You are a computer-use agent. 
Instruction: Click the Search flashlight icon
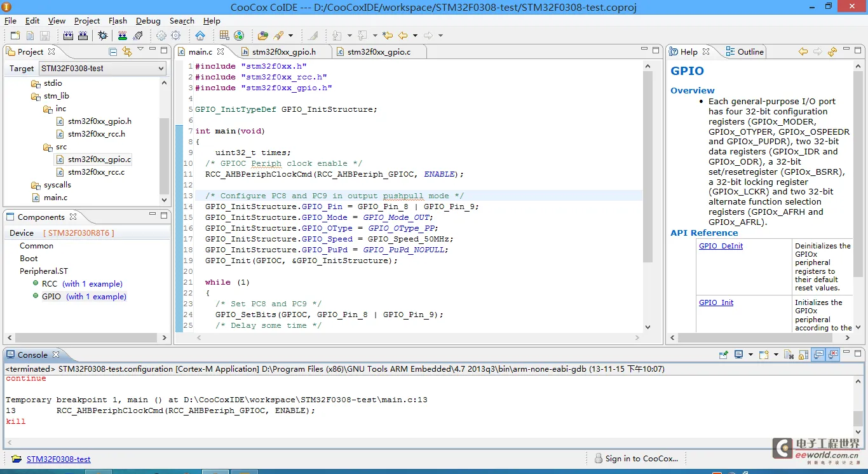click(279, 36)
